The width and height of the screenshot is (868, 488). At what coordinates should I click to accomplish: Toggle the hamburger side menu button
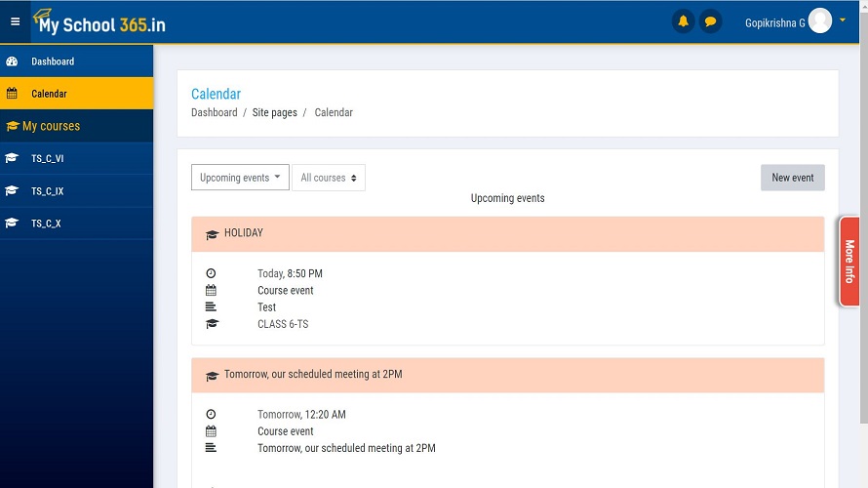(x=15, y=21)
